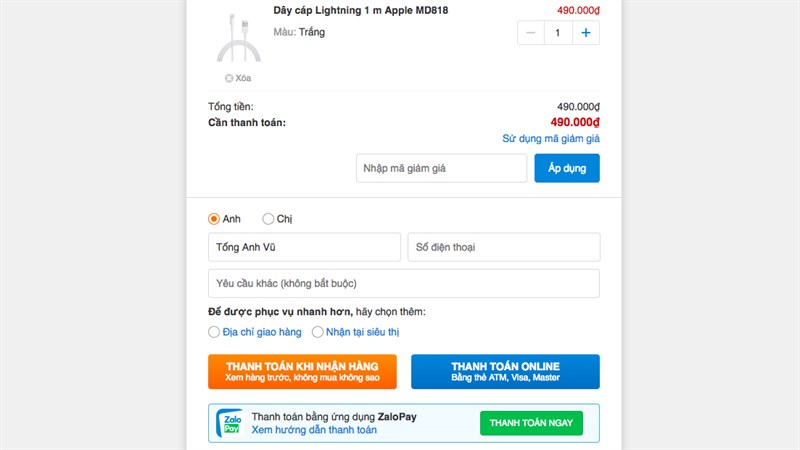The image size is (800, 450).
Task: Click the Xóa remove item icon
Action: pos(229,78)
